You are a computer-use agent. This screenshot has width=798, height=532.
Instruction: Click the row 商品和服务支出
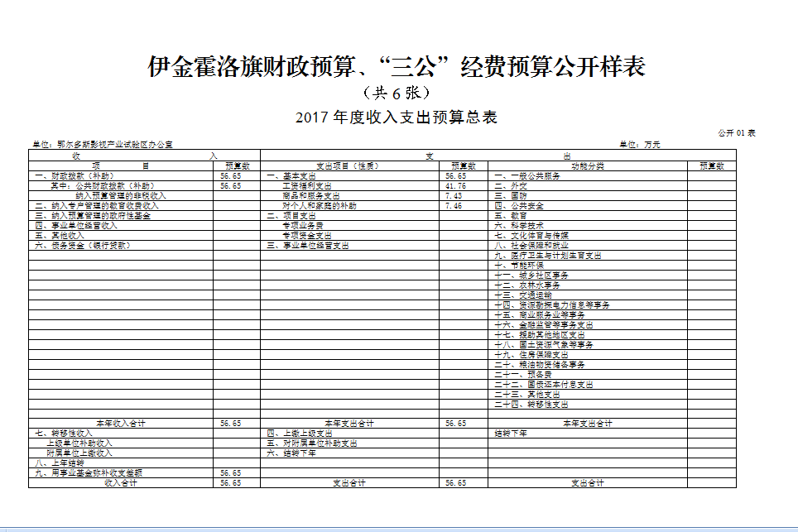[349, 196]
